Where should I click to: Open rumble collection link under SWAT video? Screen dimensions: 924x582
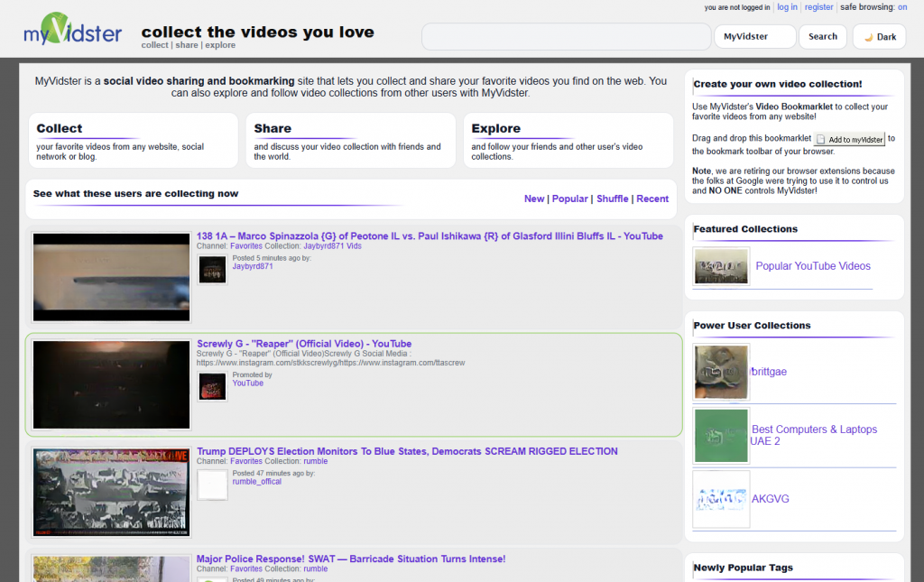(315, 569)
